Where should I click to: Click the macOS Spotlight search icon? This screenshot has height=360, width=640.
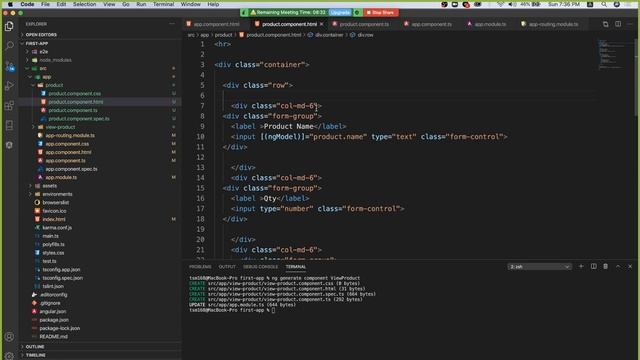coord(604,4)
